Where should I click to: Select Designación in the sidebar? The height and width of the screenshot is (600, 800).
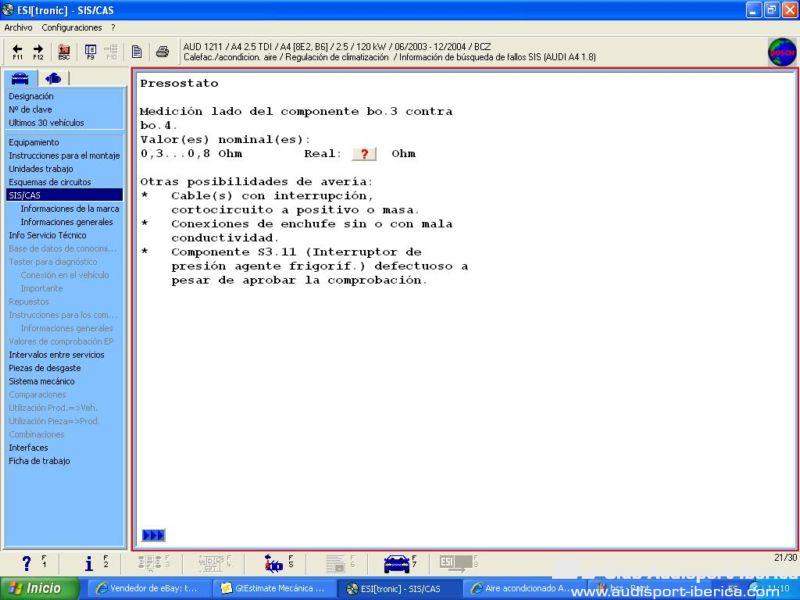coord(31,96)
